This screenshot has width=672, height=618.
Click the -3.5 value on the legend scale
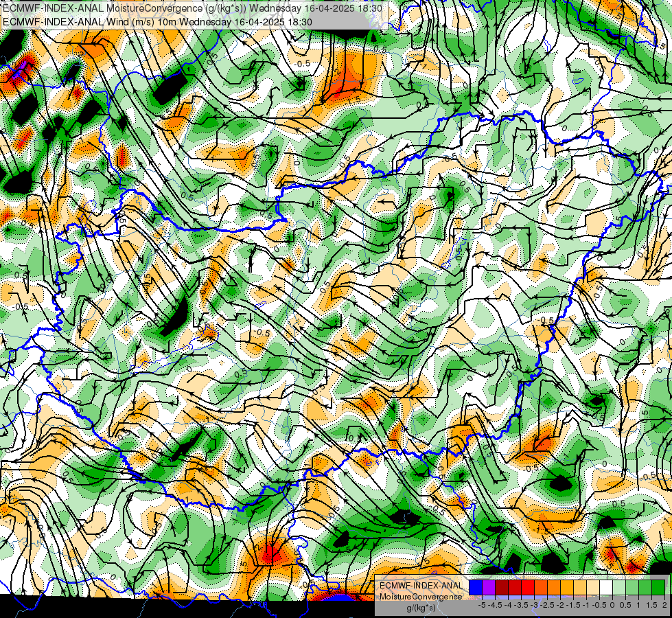coord(521,605)
